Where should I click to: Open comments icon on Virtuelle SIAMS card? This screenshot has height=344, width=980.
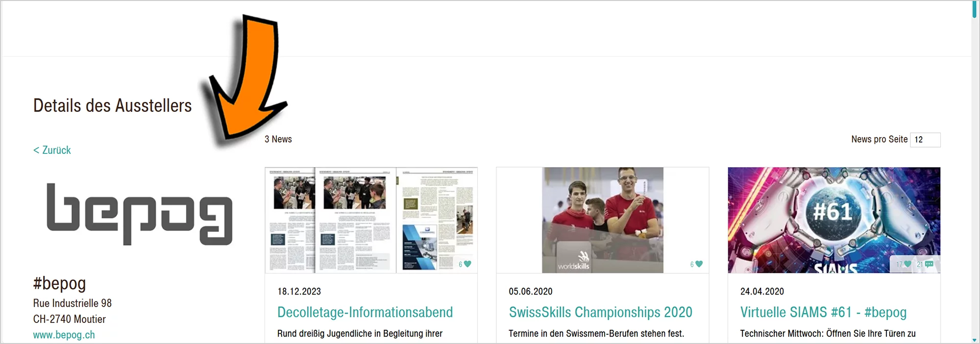click(x=929, y=264)
